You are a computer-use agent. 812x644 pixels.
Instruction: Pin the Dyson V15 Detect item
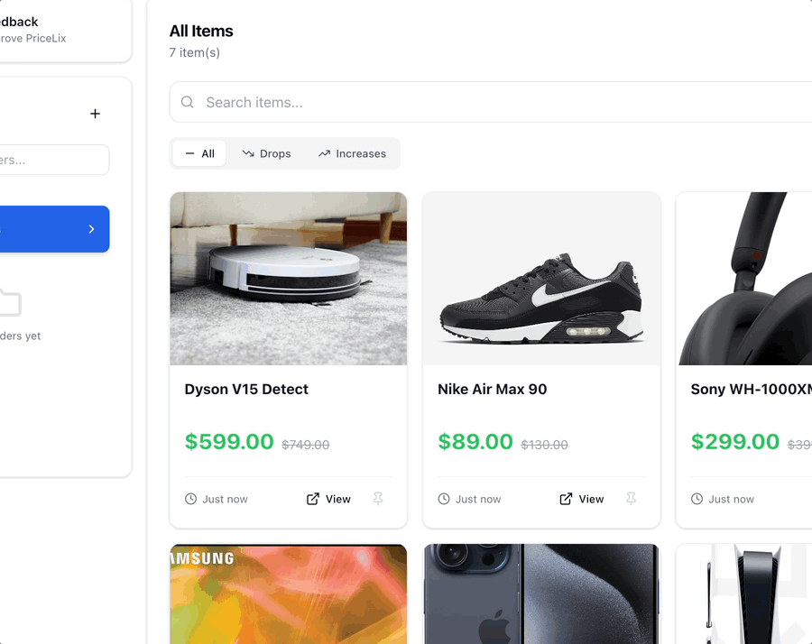pos(378,498)
